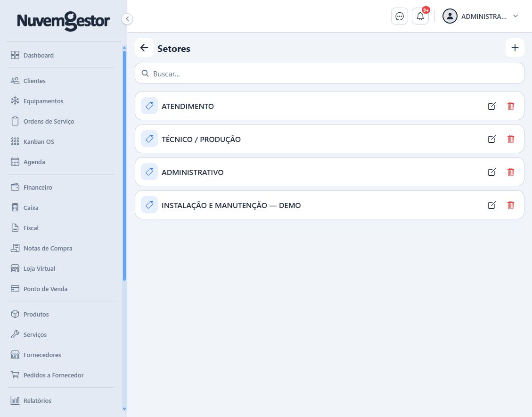Edit the ADMINISTRATIVO sector

coord(491,172)
